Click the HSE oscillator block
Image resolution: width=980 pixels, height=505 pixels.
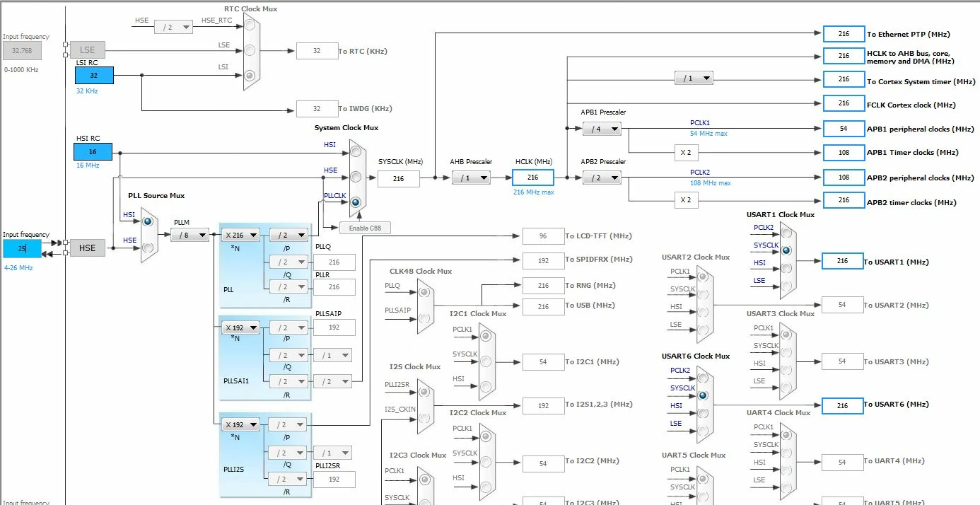pos(87,248)
